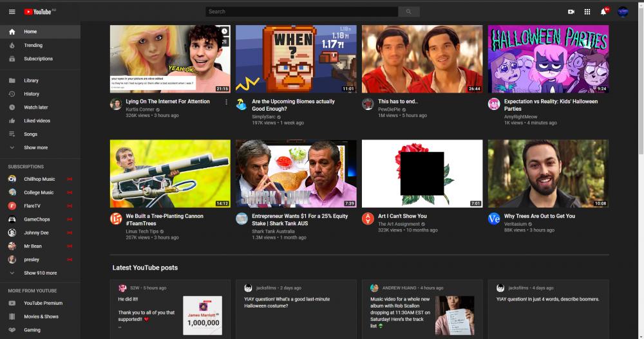Expand Show more under library
The image size is (644, 339).
(x=40, y=147)
